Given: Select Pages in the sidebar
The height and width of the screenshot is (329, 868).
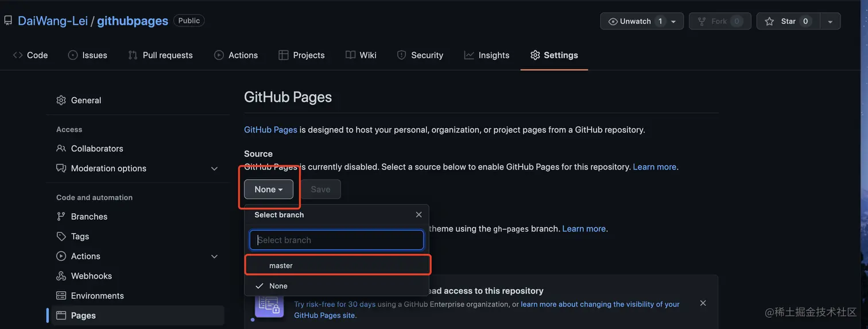Looking at the screenshot, I should tap(135, 315).
